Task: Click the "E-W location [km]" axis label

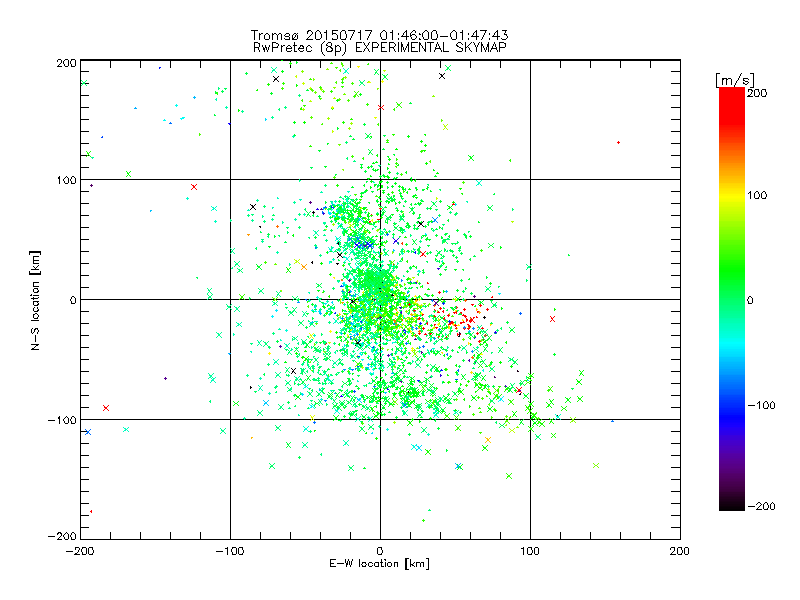Action: 379,564
